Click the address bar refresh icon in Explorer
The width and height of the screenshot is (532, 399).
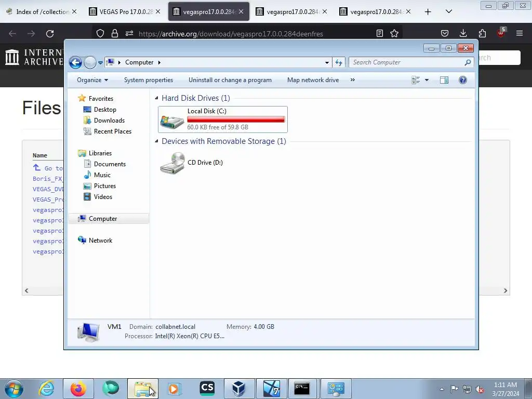point(339,62)
